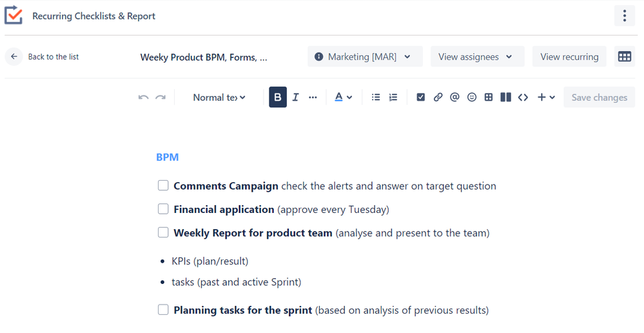The height and width of the screenshot is (333, 644).
Task: Insert a link
Action: (x=438, y=97)
